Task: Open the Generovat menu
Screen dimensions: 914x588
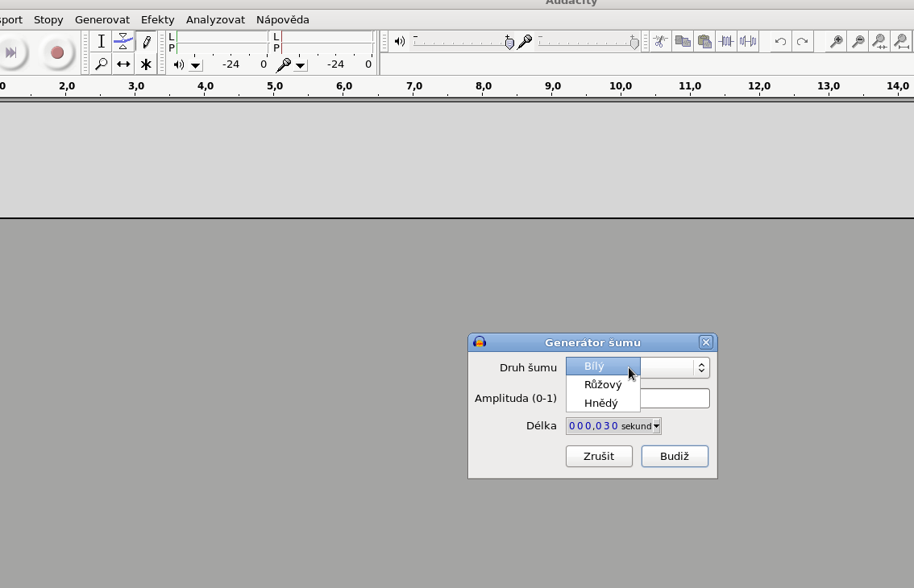Action: (x=102, y=19)
